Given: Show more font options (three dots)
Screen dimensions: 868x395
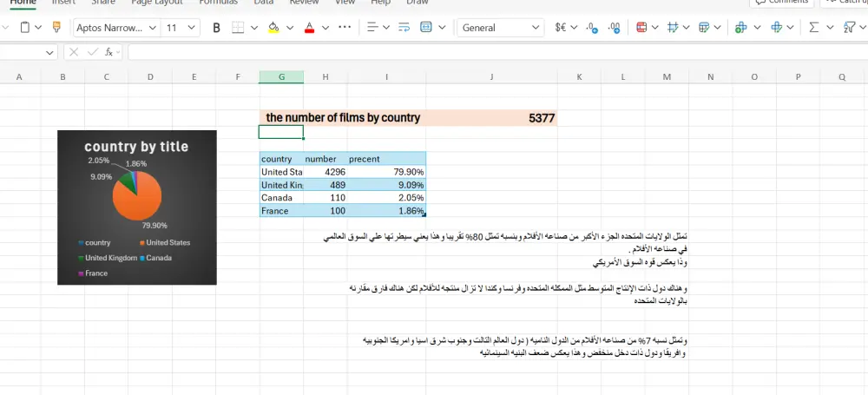Looking at the screenshot, I should click(x=345, y=27).
